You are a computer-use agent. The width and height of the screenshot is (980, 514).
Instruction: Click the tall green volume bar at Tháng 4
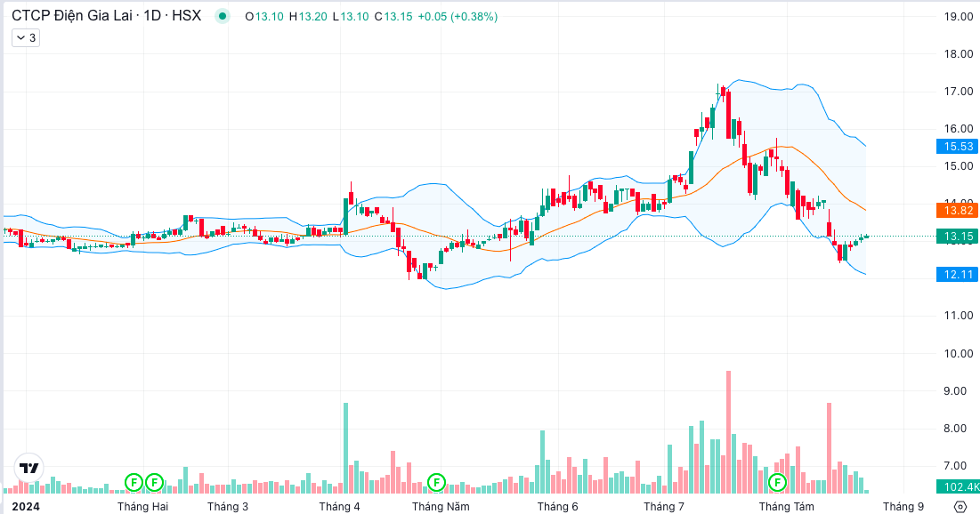click(345, 448)
